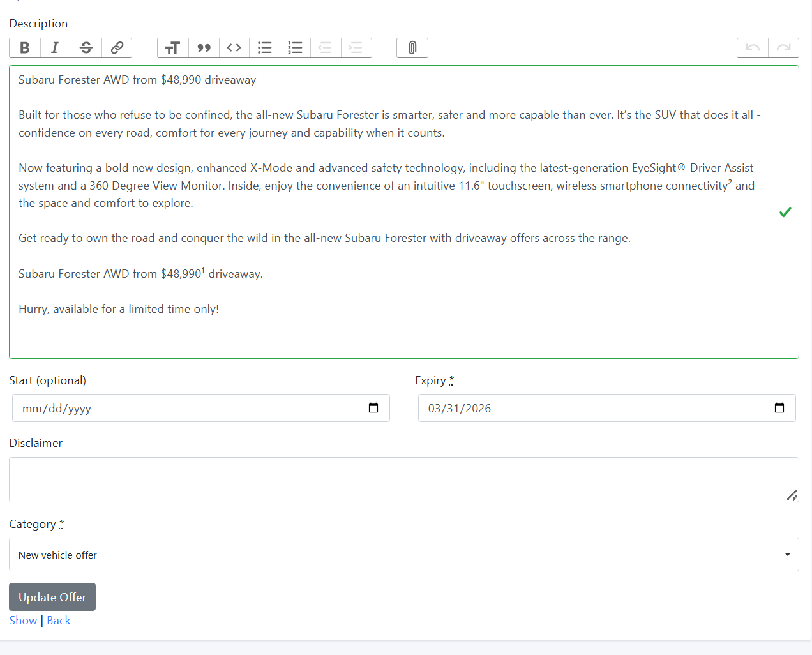
Task: Click the 'Get ready to own the road' paragraph
Action: (x=324, y=238)
